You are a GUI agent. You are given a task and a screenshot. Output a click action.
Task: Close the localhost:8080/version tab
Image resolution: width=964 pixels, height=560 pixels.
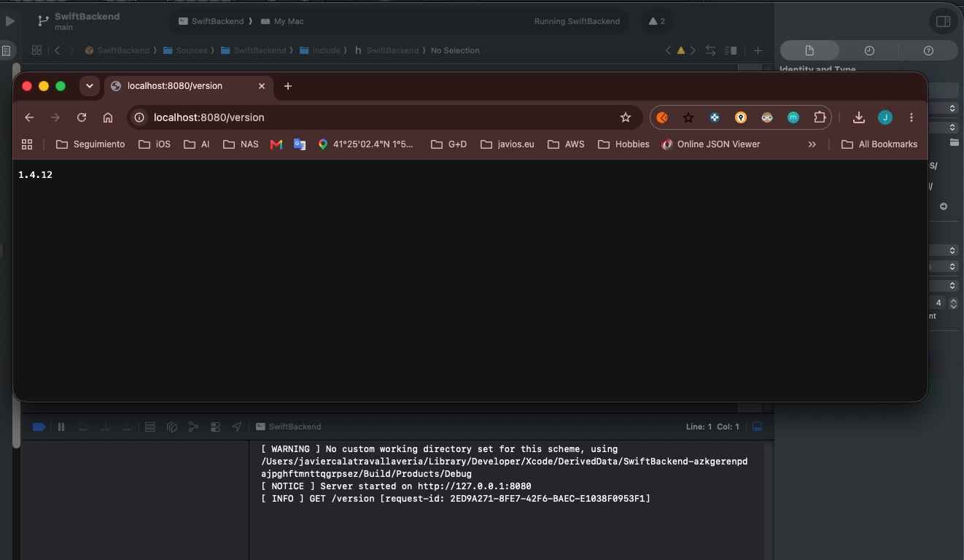coord(262,86)
